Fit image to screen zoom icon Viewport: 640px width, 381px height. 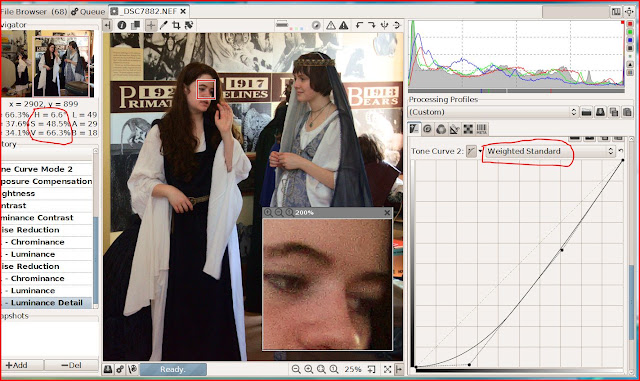click(321, 369)
